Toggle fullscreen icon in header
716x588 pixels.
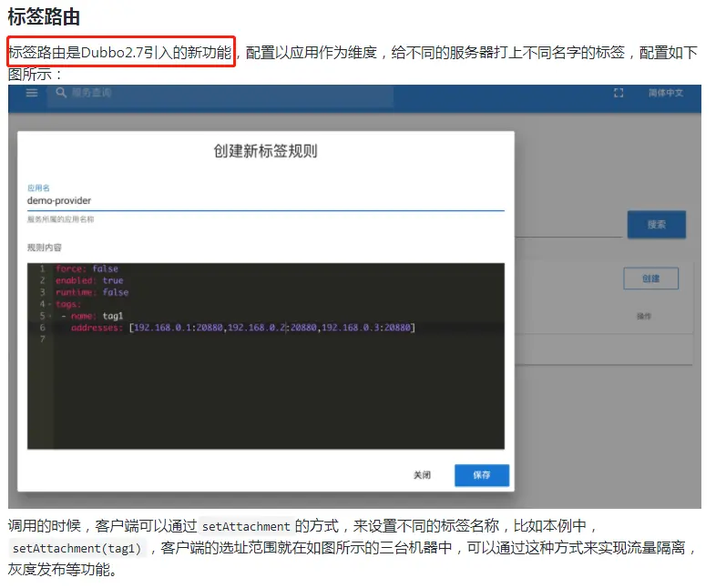point(619,93)
